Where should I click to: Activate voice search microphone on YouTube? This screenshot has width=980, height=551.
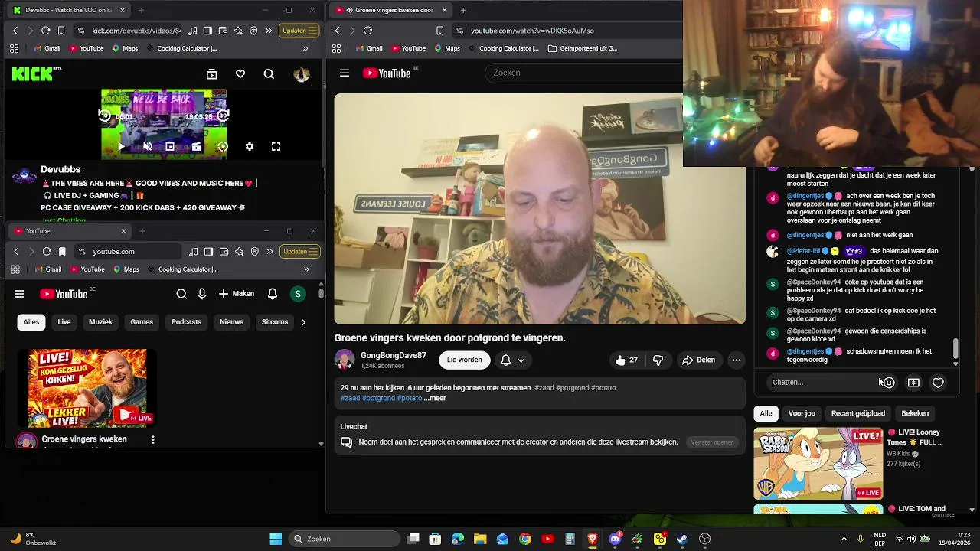[202, 294]
